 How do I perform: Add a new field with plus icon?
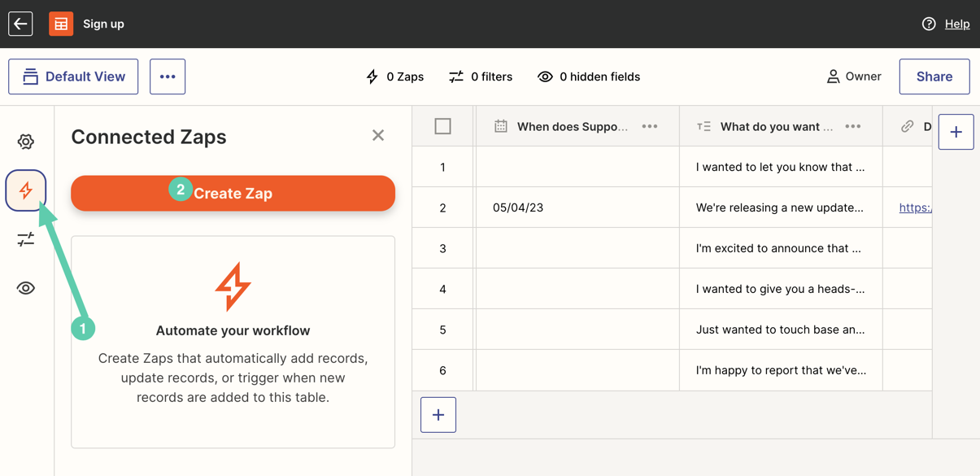pyautogui.click(x=956, y=132)
